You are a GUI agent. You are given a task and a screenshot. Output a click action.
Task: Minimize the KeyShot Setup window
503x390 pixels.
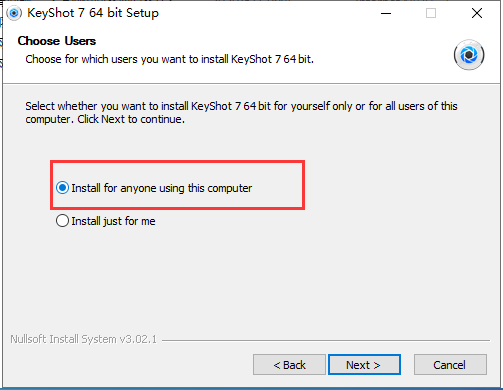386,13
